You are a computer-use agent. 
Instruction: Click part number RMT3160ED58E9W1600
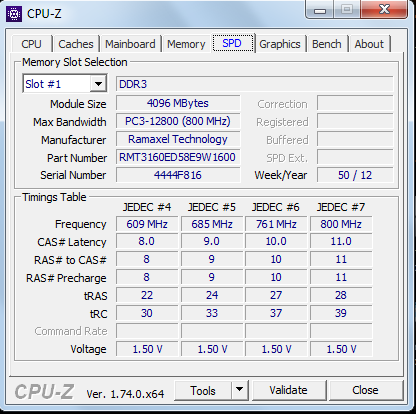[178, 157]
